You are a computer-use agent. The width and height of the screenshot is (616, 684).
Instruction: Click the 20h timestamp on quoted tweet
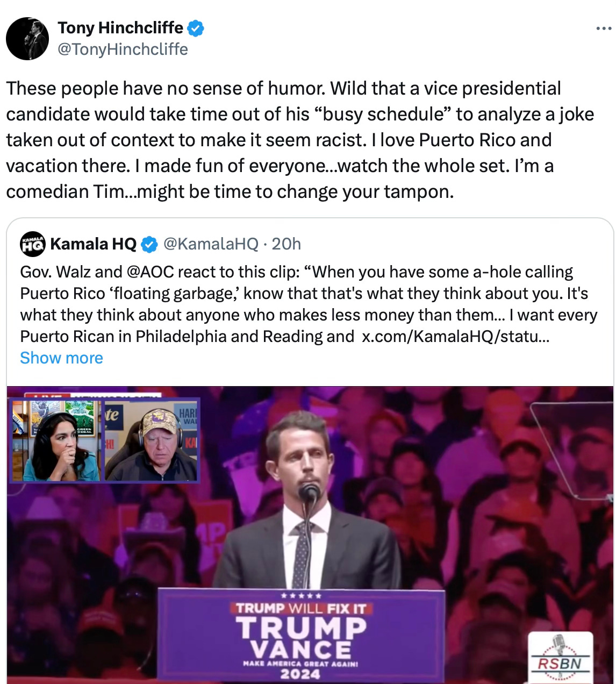pos(286,245)
